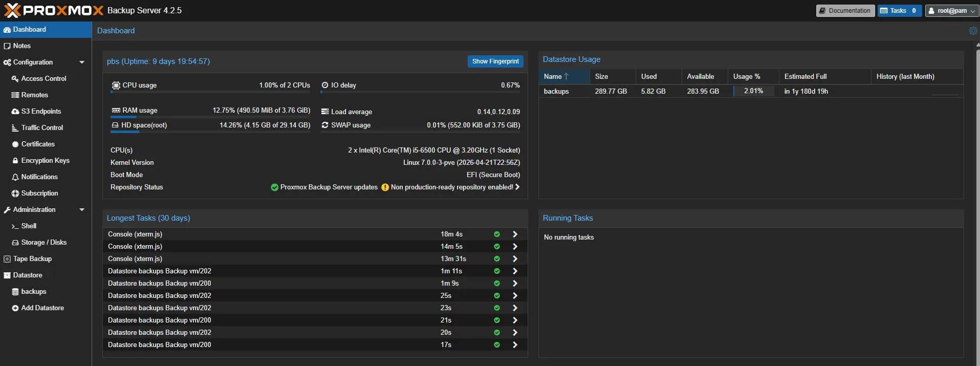The image size is (980, 366).
Task: Open details of the 14m 5s Console task
Action: [515, 247]
